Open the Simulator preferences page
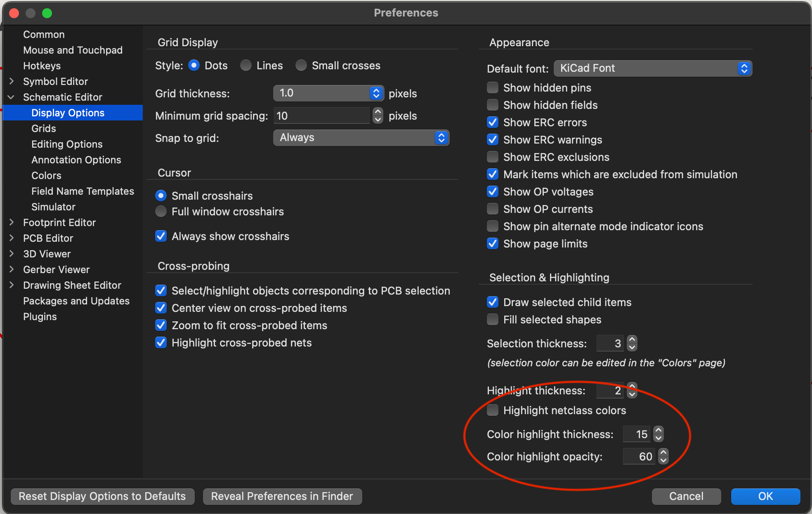This screenshot has height=514, width=812. click(x=53, y=207)
